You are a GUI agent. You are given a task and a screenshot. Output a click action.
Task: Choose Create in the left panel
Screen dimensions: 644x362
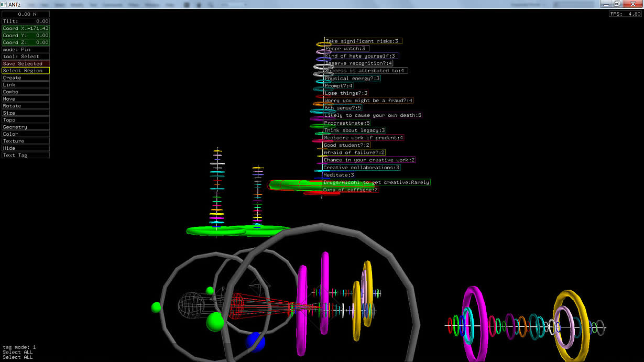coord(25,78)
